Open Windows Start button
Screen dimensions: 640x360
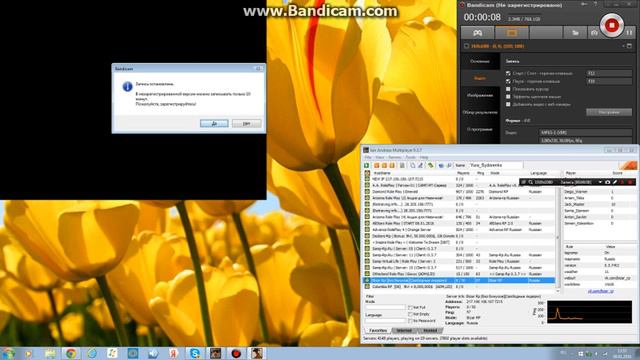coord(8,353)
